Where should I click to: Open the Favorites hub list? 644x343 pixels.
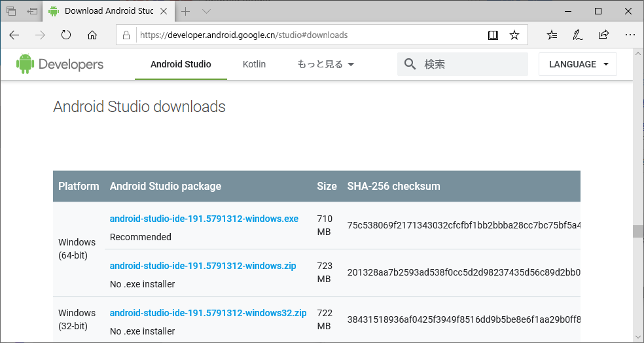click(552, 35)
